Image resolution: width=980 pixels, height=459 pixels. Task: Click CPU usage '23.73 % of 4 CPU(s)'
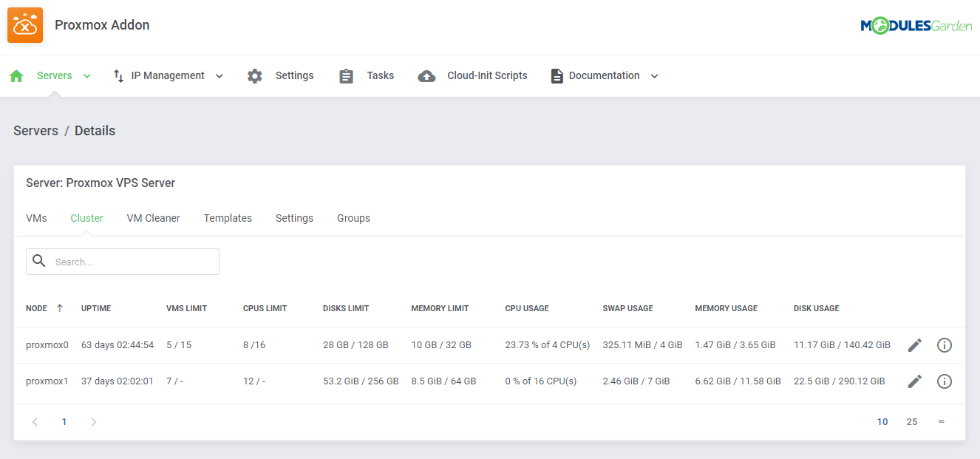point(548,345)
